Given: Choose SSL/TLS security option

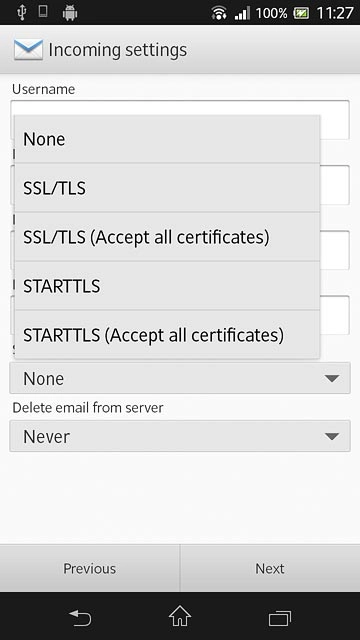Looking at the screenshot, I should (167, 188).
